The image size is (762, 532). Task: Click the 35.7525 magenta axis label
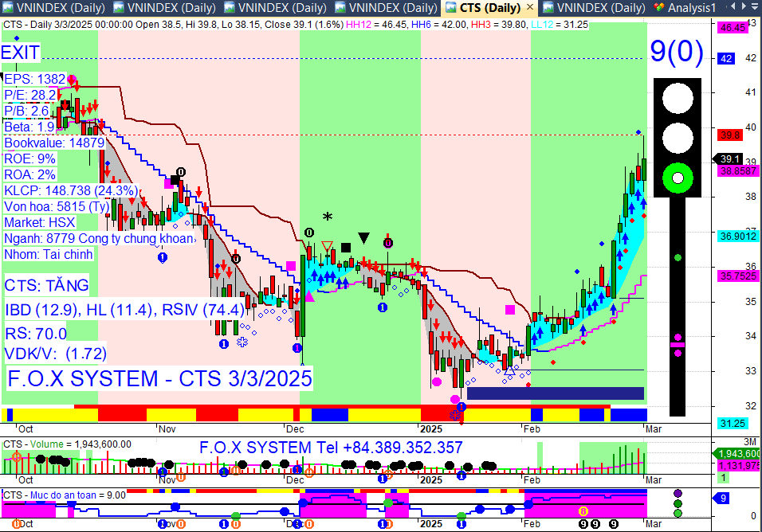click(738, 276)
